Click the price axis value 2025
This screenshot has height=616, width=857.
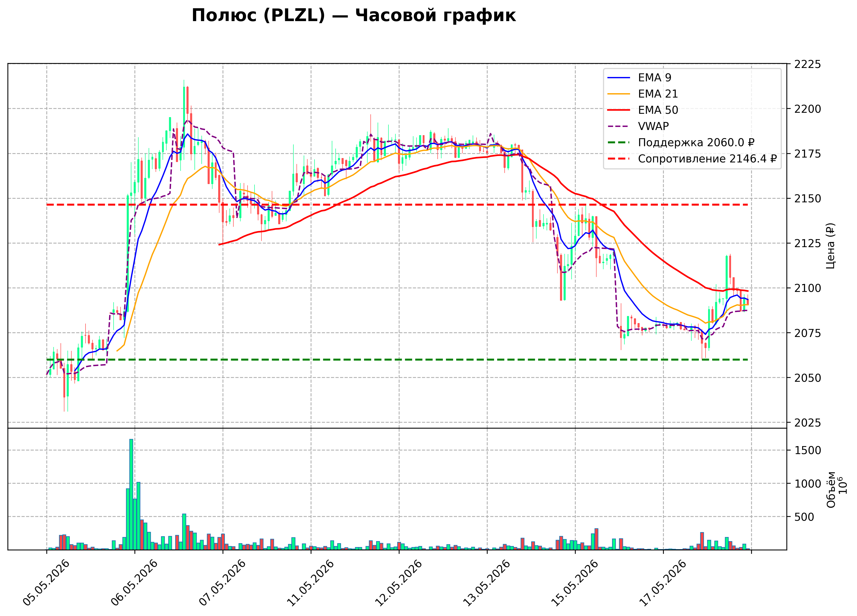tap(808, 423)
